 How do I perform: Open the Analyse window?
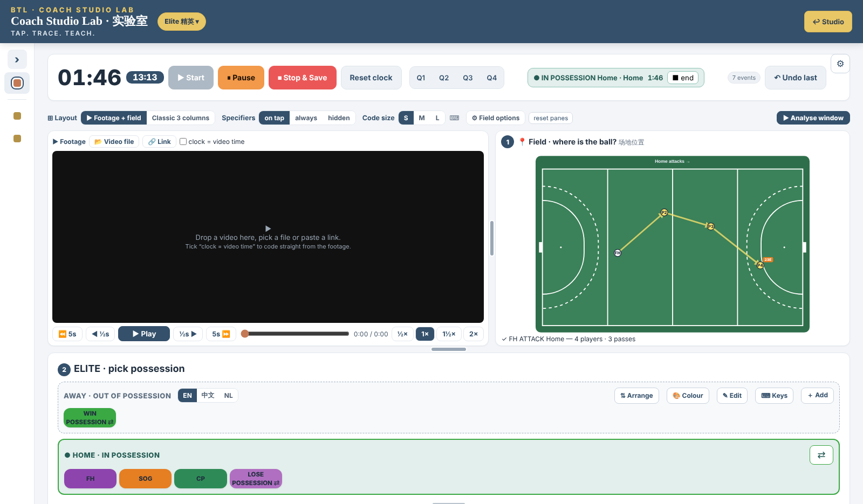coord(813,118)
